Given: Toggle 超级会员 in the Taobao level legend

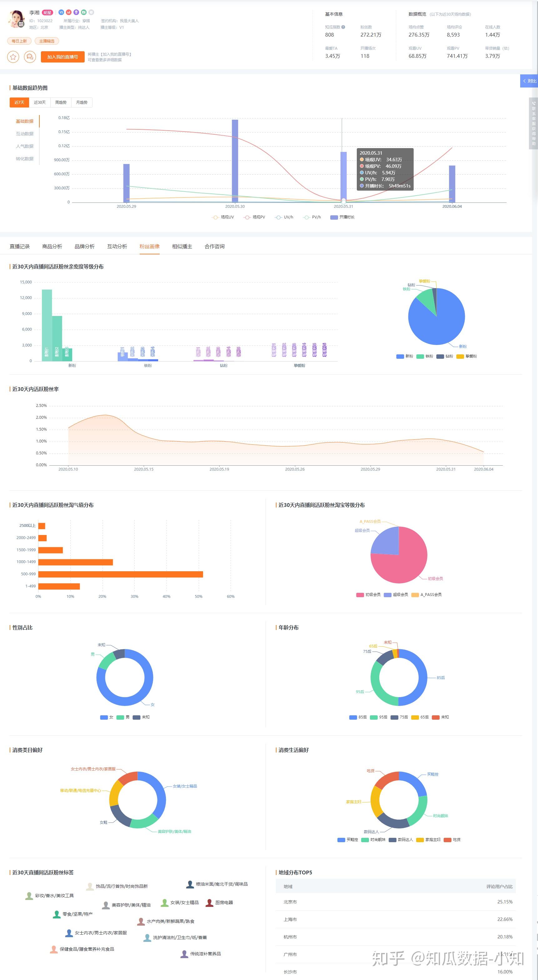Looking at the screenshot, I should click(396, 595).
